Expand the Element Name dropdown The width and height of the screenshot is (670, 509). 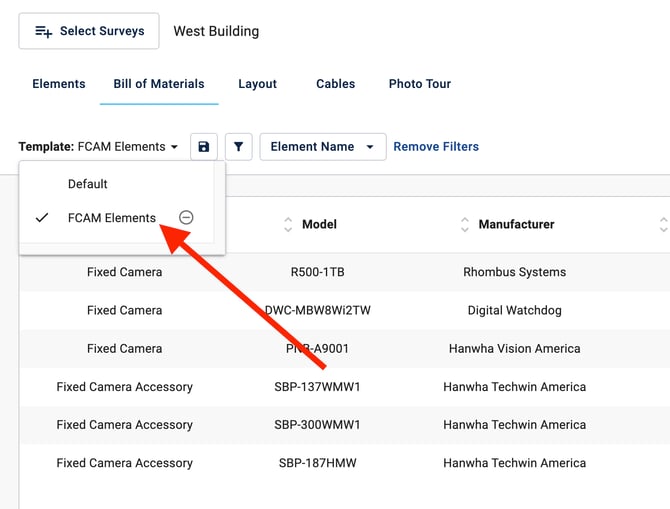[x=322, y=147]
